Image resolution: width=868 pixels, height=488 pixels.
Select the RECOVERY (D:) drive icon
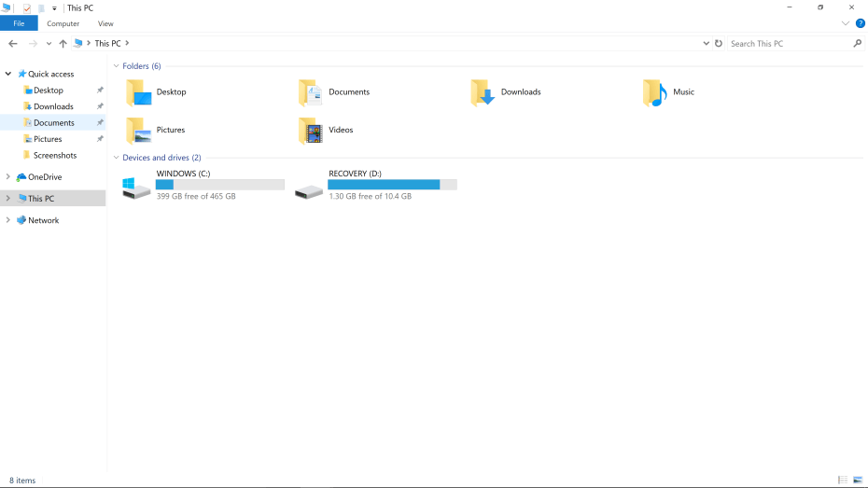tap(309, 190)
